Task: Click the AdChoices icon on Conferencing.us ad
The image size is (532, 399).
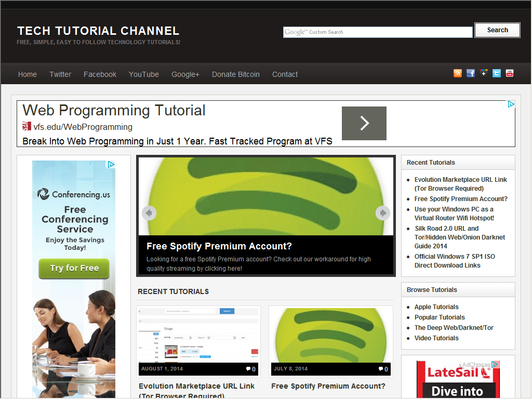Action: 111,165
